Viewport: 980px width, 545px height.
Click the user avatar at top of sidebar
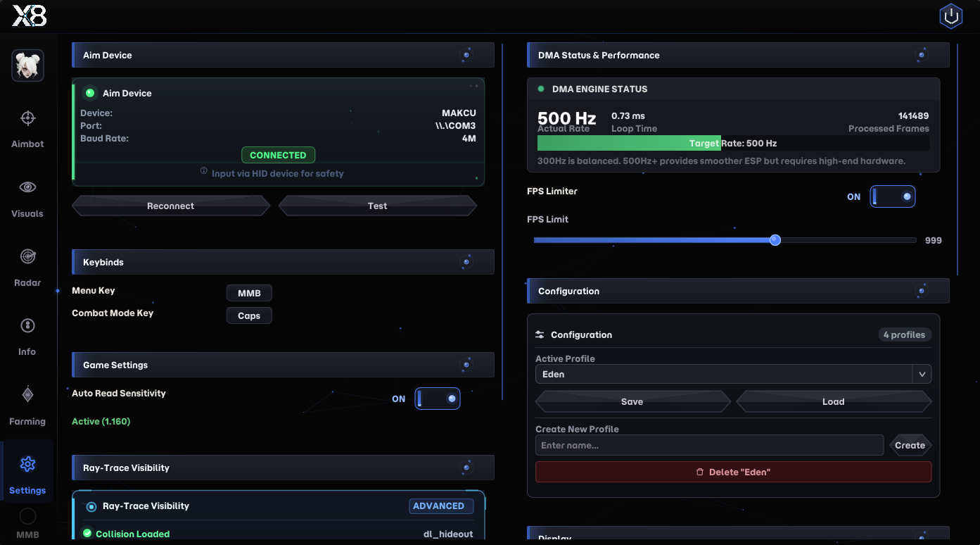coord(27,65)
